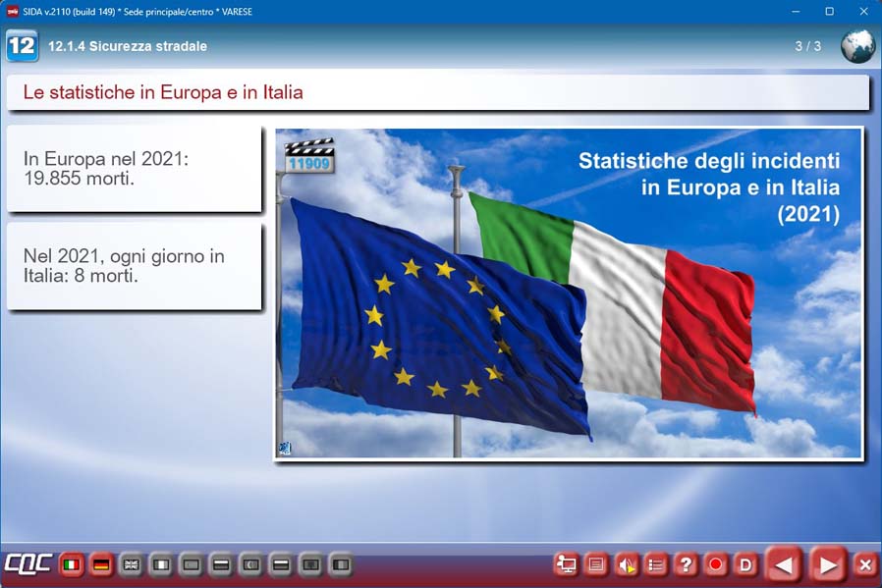Image resolution: width=882 pixels, height=588 pixels.
Task: Open help with the question mark
Action: click(x=686, y=564)
